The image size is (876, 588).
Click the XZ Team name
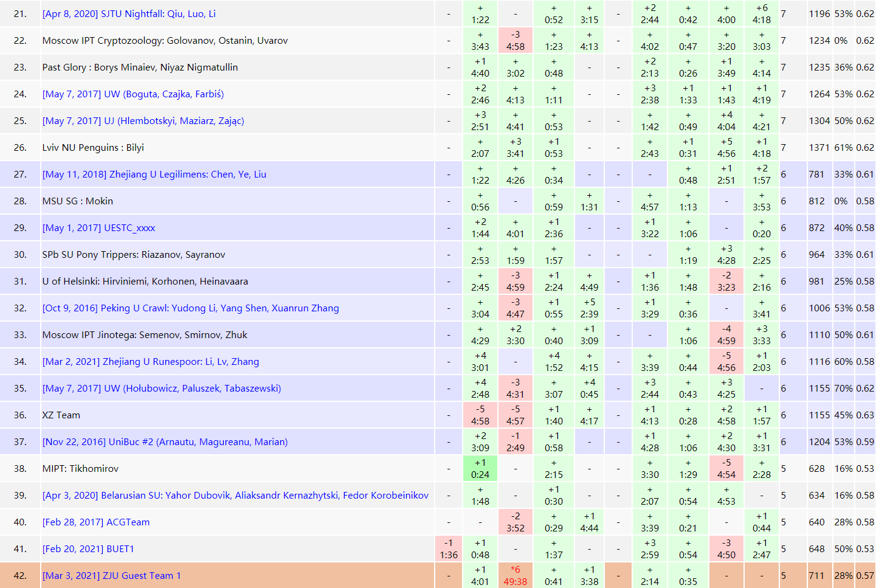[x=61, y=415]
